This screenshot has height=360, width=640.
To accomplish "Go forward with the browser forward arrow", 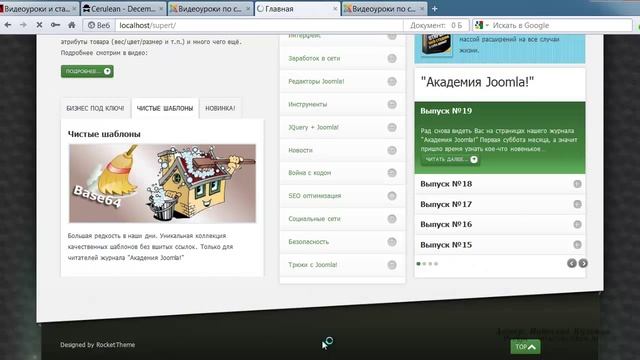I will point(23,25).
